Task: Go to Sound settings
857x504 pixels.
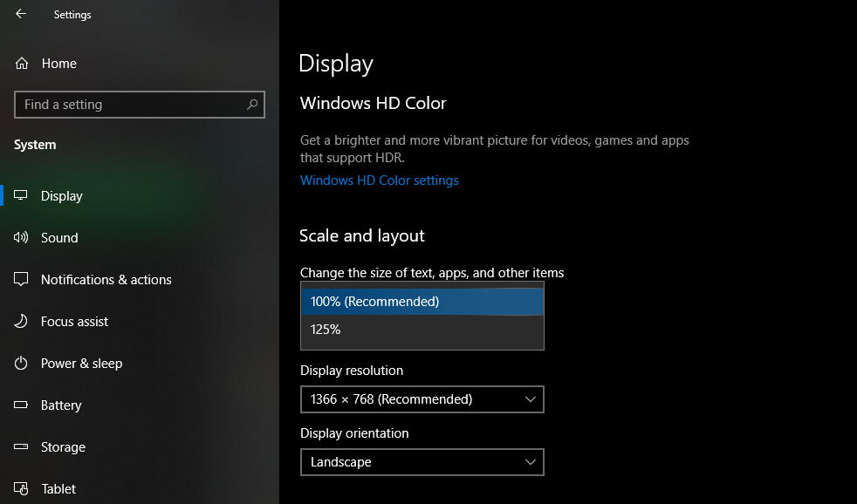Action: coord(59,237)
